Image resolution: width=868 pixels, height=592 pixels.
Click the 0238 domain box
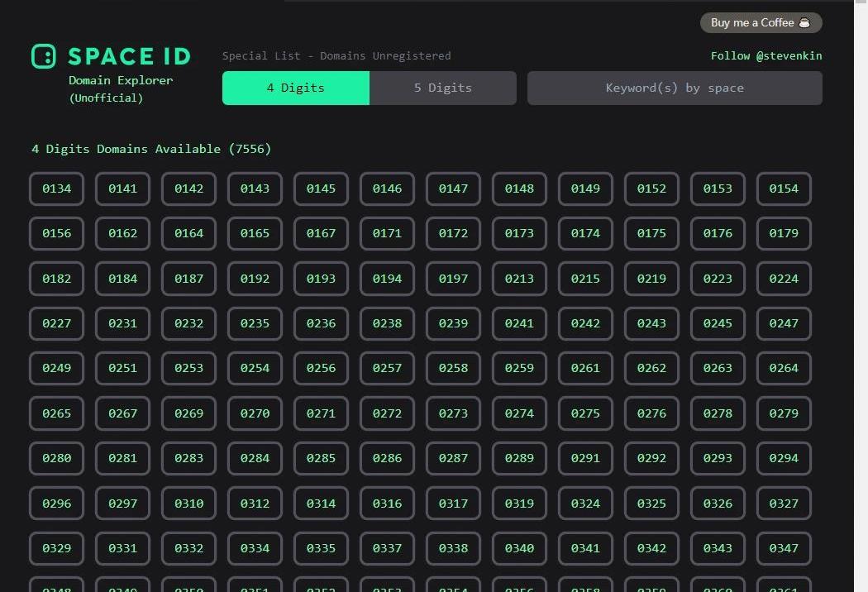[387, 323]
